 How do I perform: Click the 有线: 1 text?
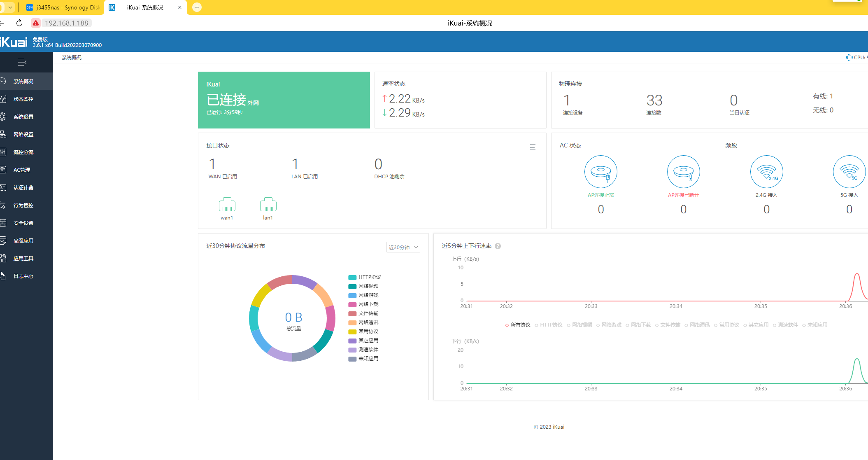(823, 96)
